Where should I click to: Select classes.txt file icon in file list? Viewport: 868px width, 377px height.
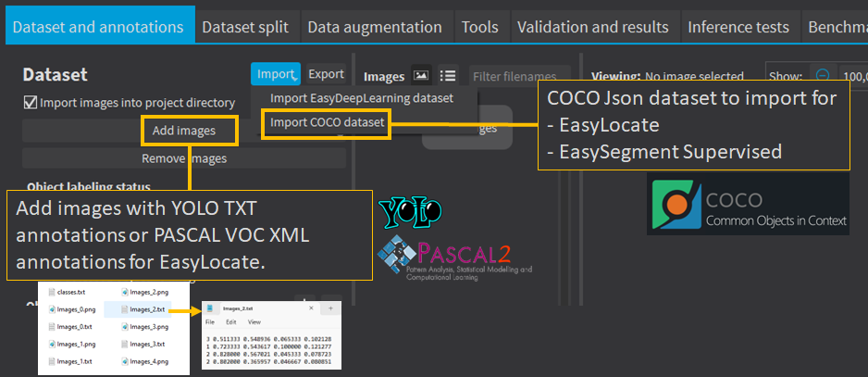(52, 291)
